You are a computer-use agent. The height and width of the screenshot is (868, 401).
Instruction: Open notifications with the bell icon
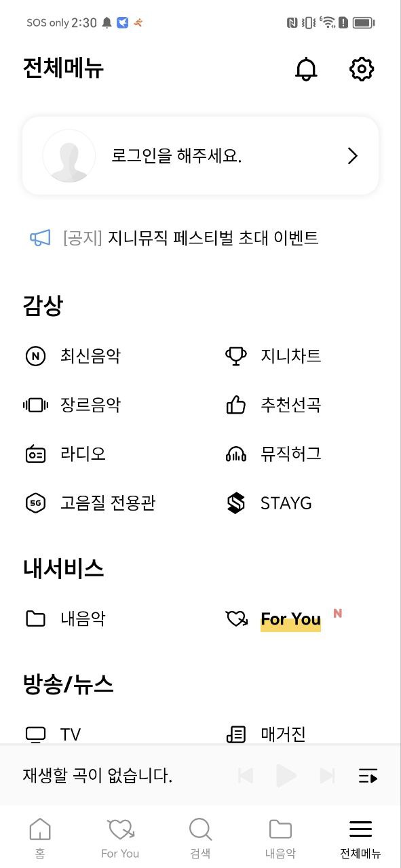(307, 69)
